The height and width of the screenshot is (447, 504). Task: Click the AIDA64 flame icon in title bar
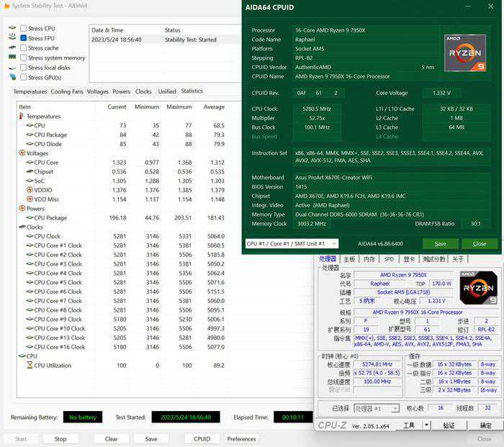[6, 6]
